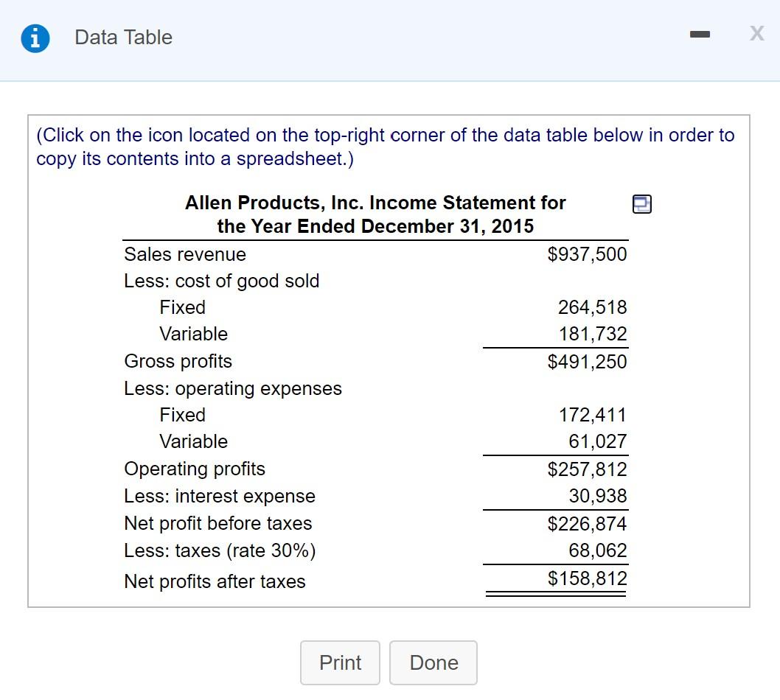780x700 pixels.
Task: Select Net profits after taxes $158,812
Action: click(x=587, y=578)
